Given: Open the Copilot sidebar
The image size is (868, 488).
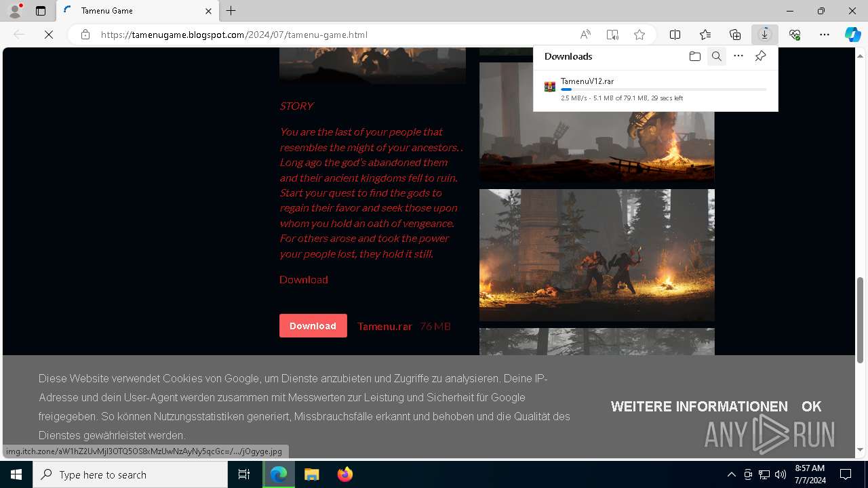Looking at the screenshot, I should 852,35.
